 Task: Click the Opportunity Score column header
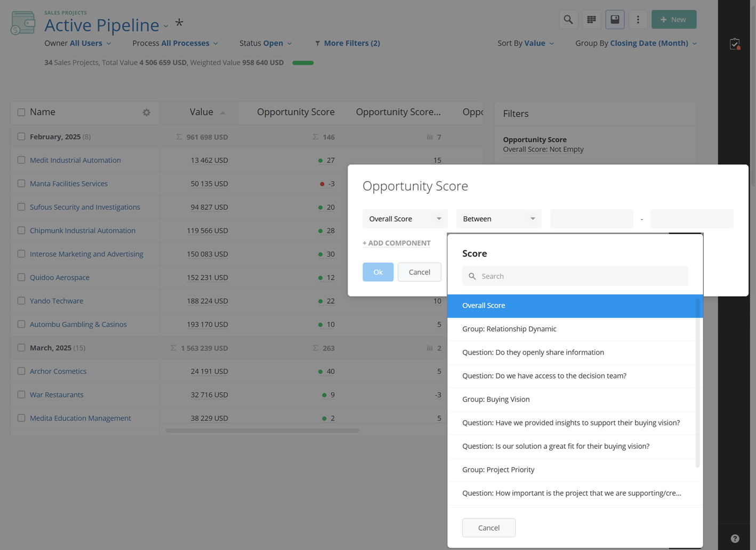pos(296,112)
